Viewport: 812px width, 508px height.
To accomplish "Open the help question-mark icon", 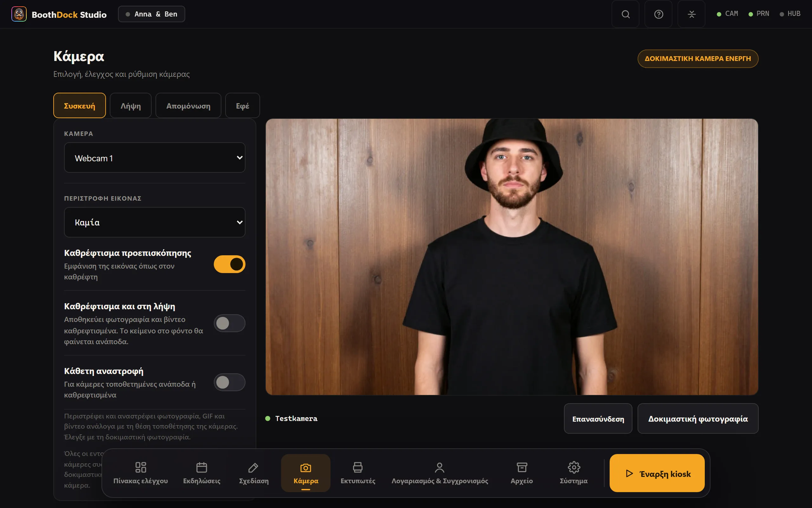I will (x=658, y=14).
